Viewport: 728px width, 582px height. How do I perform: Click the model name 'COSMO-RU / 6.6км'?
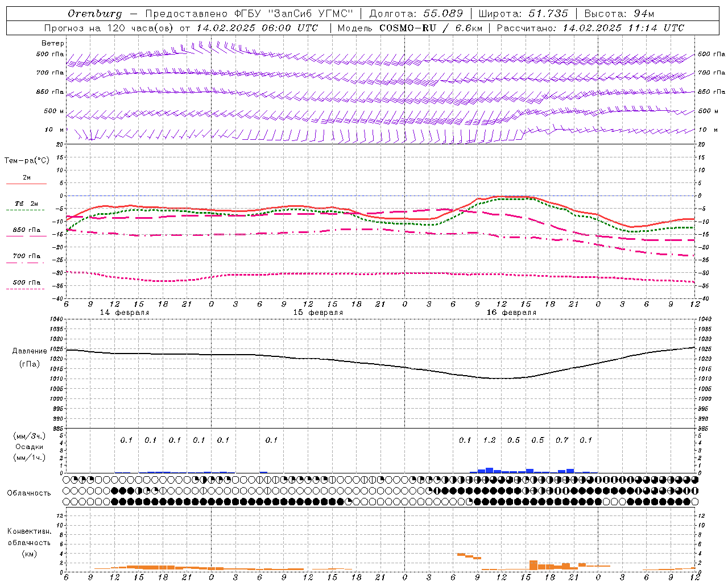click(x=431, y=28)
